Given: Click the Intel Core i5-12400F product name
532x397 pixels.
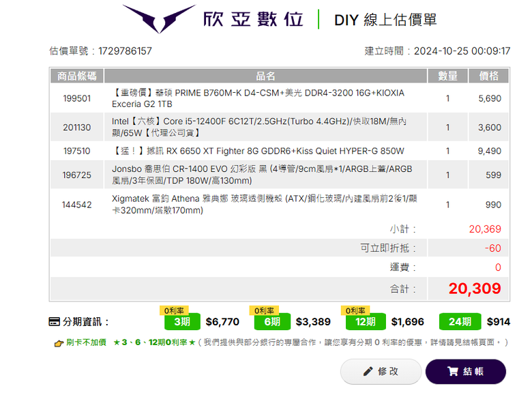Looking at the screenshot, I should point(259,128).
